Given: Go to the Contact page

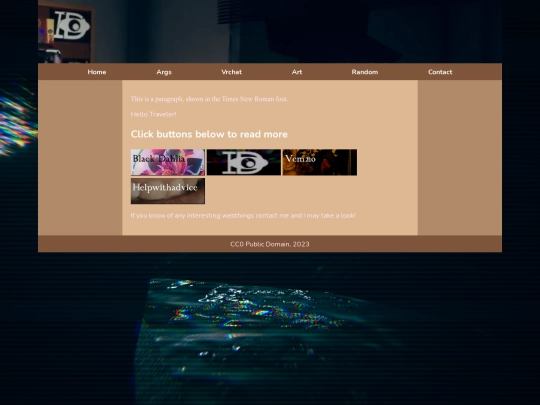Looking at the screenshot, I should 440,72.
